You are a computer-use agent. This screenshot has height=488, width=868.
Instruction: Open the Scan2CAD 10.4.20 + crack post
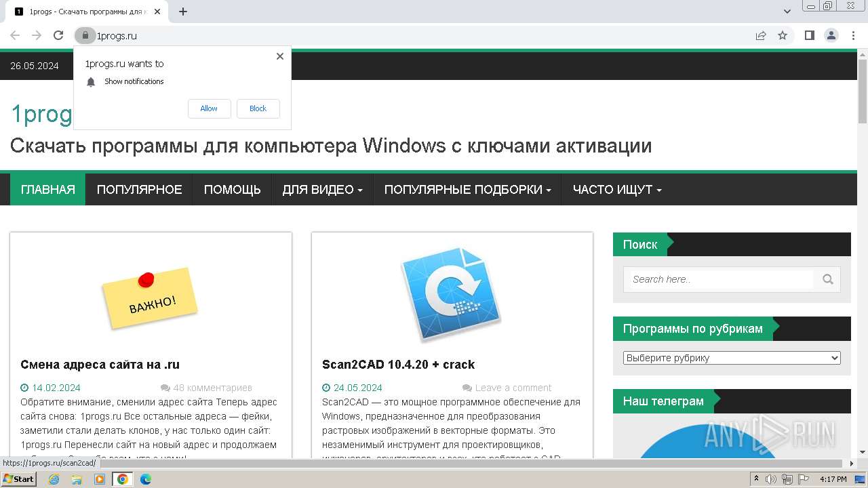(398, 365)
